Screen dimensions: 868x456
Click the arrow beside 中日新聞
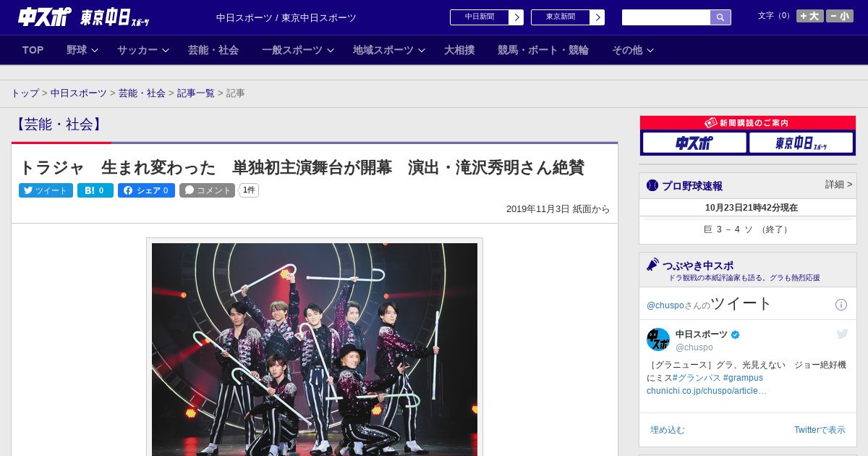click(x=516, y=17)
